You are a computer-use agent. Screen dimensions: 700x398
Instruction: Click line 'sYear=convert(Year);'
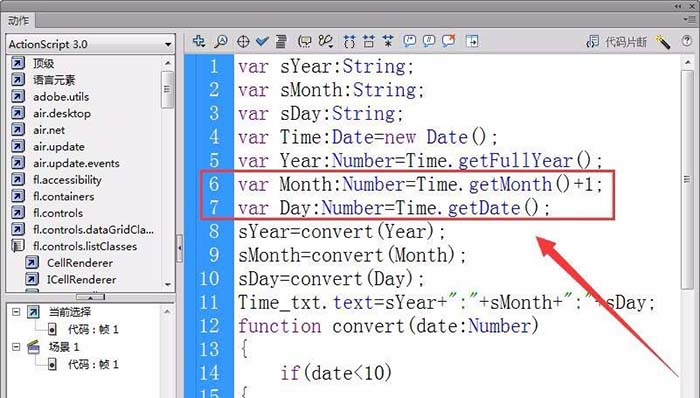click(x=342, y=231)
